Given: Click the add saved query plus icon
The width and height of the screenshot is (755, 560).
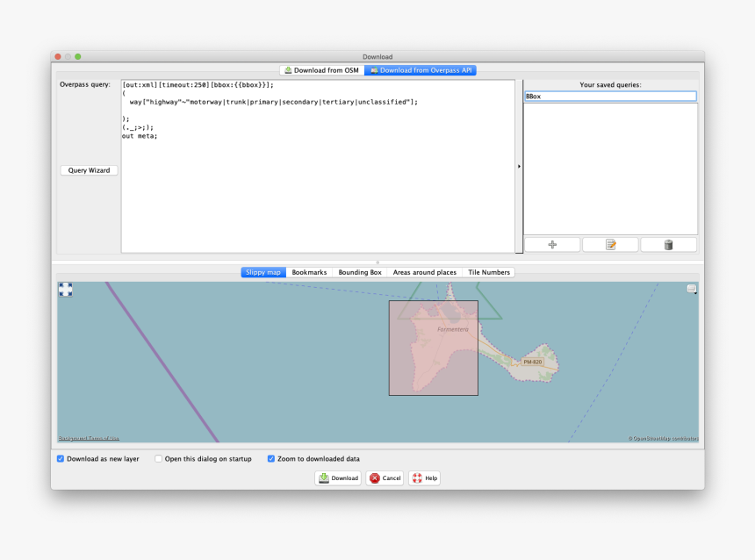Looking at the screenshot, I should pyautogui.click(x=552, y=245).
